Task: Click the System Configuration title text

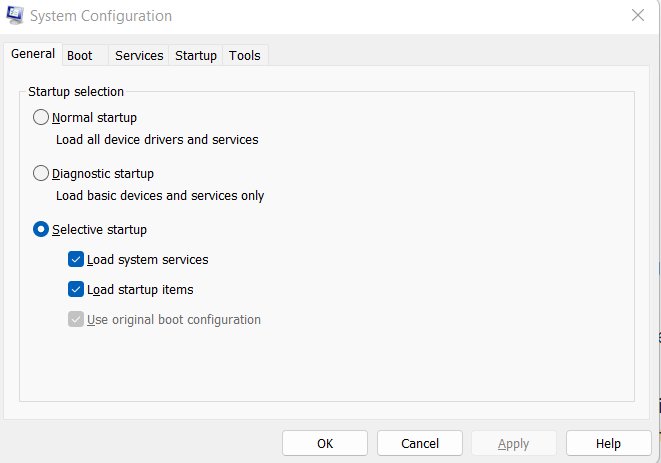Action: pyautogui.click(x=101, y=16)
